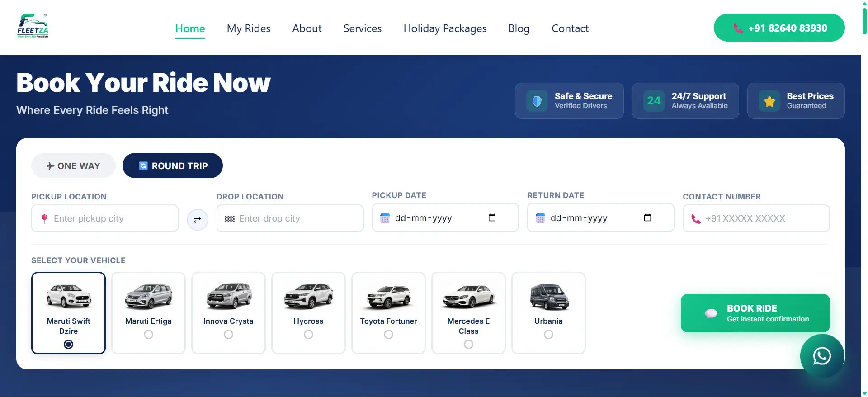This screenshot has height=397, width=868.
Task: Click the Mercedes E Class car image
Action: point(469,296)
